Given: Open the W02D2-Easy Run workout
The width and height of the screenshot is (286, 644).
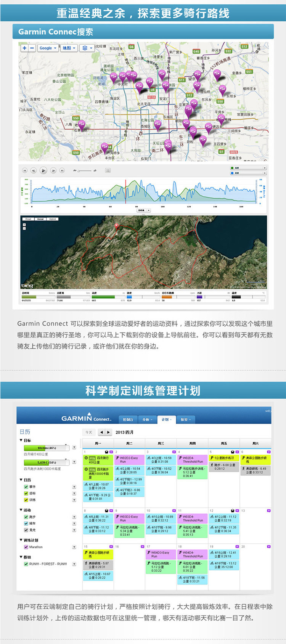Looking at the screenshot, I should click(x=129, y=460).
